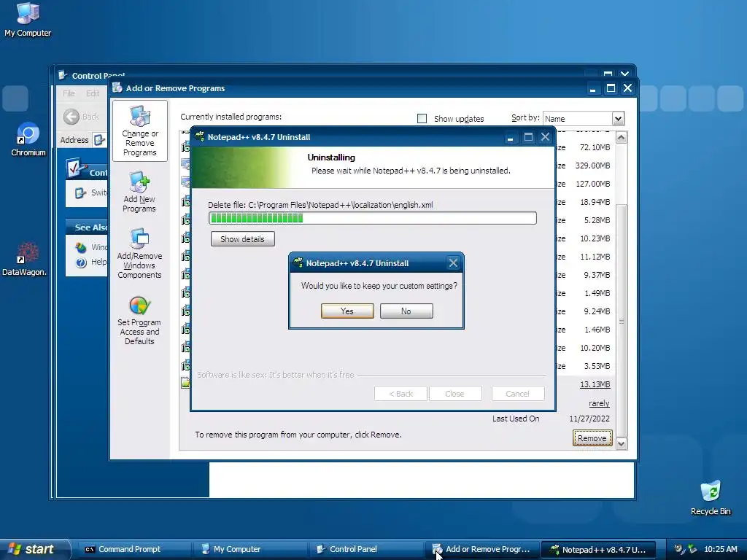
Task: Close the keep custom settings dialog
Action: 453,262
